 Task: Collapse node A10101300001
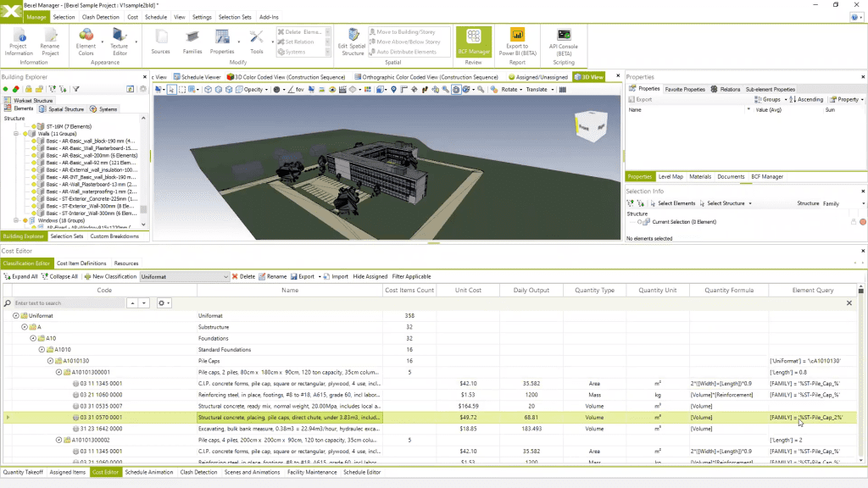point(58,373)
